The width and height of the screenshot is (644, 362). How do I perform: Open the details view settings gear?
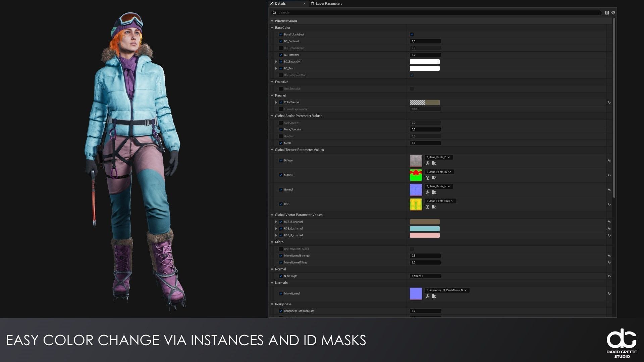click(x=613, y=13)
